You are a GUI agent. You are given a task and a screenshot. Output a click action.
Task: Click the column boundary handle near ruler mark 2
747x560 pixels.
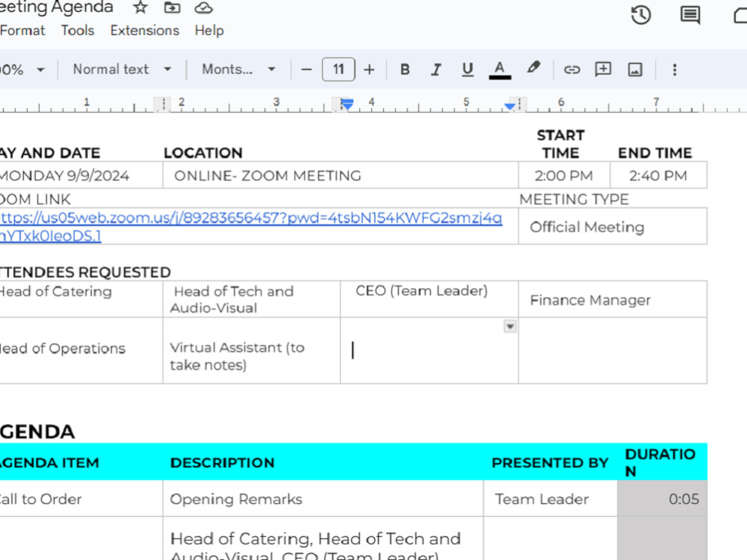tap(162, 103)
